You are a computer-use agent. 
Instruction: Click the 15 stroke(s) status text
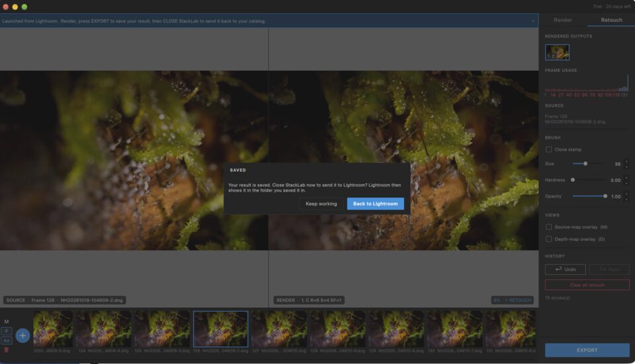557,298
